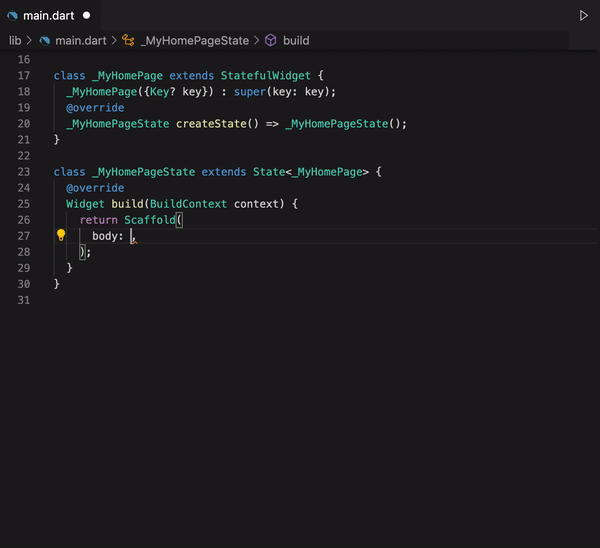
Task: Click the lightbulb code action on line 27
Action: [61, 236]
